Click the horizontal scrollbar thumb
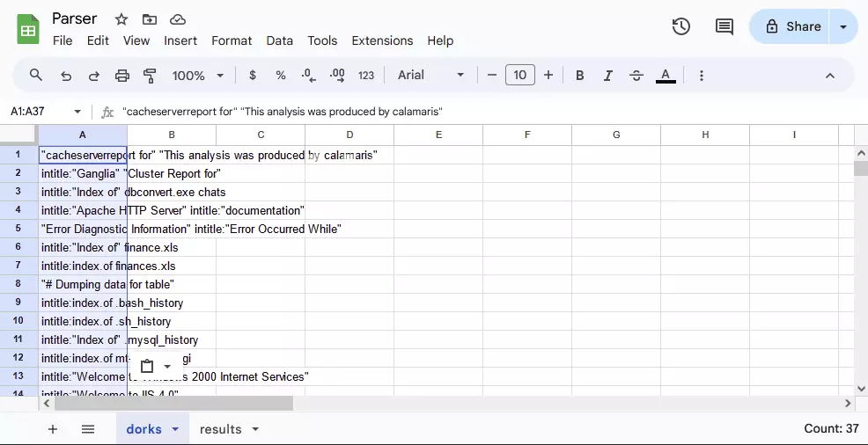Image resolution: width=868 pixels, height=445 pixels. (173, 404)
